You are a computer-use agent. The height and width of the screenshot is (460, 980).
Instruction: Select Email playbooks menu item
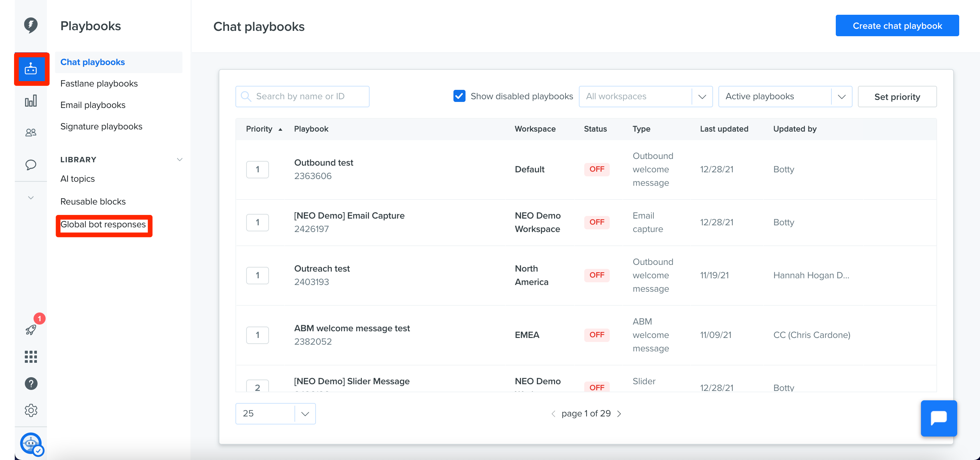(93, 105)
